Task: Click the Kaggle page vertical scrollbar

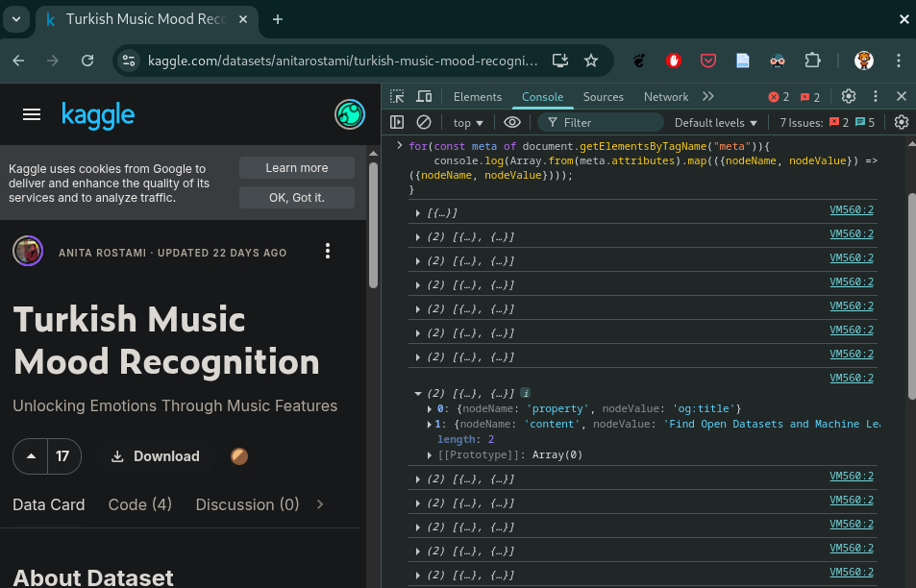Action: click(x=373, y=225)
